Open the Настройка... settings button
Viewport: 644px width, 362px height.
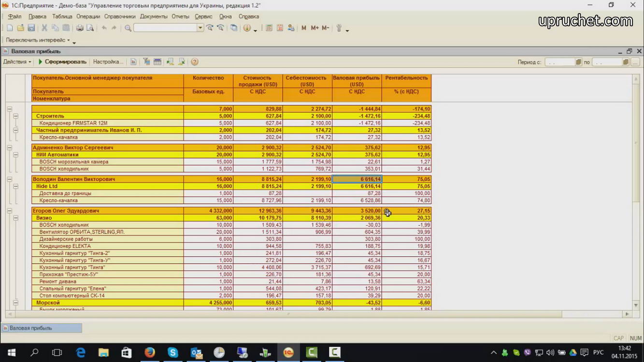[108, 62]
